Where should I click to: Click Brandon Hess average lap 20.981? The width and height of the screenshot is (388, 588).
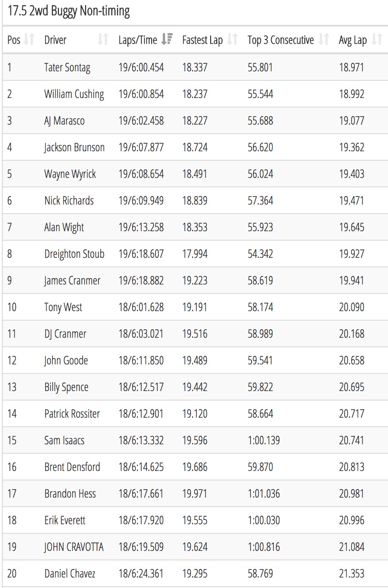coord(352,494)
